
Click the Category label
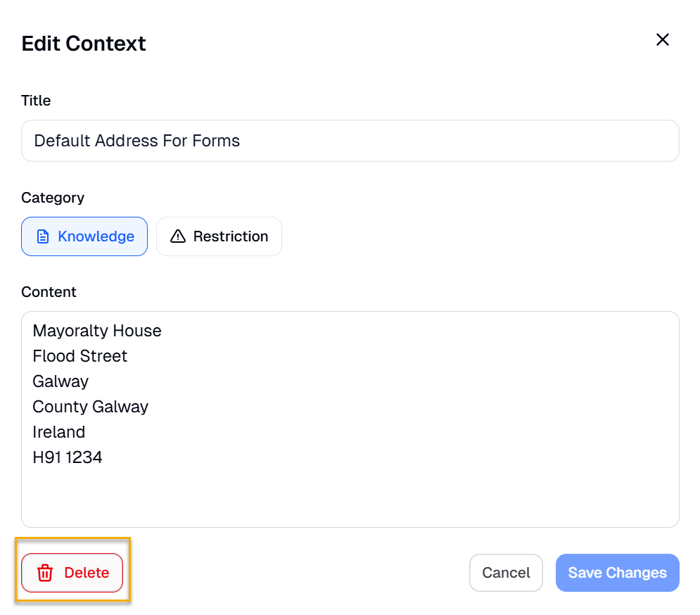53,198
